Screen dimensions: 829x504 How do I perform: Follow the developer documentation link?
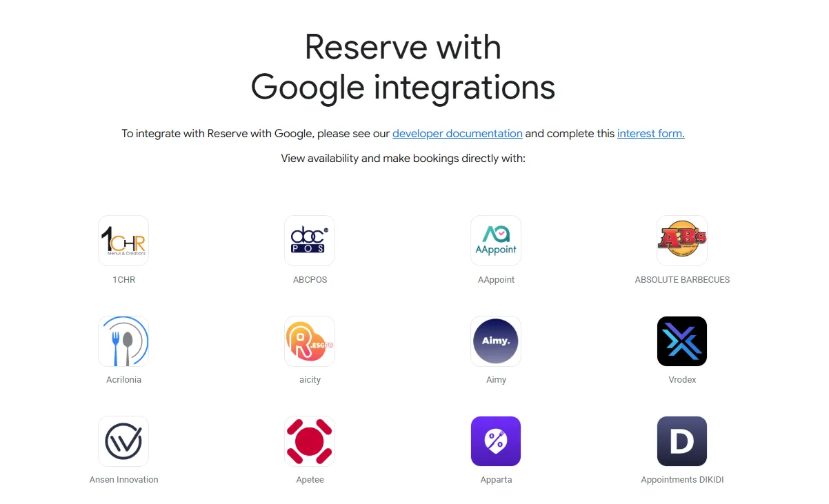tap(457, 133)
